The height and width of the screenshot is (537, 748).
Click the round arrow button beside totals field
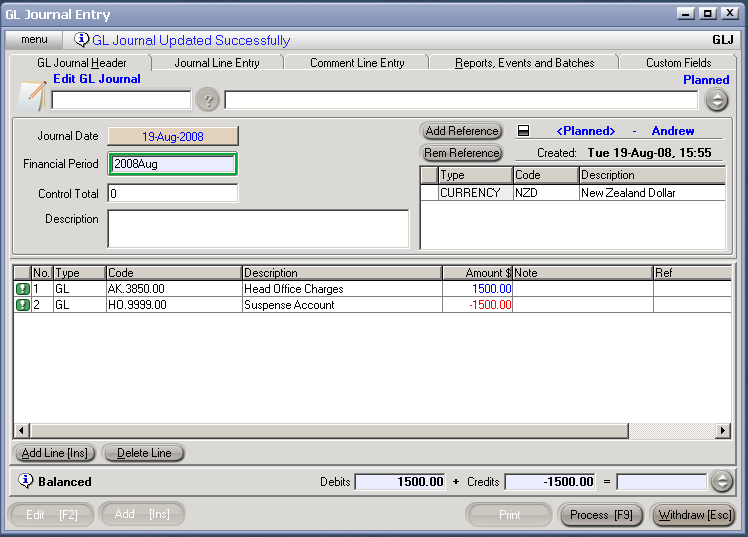[x=722, y=481]
